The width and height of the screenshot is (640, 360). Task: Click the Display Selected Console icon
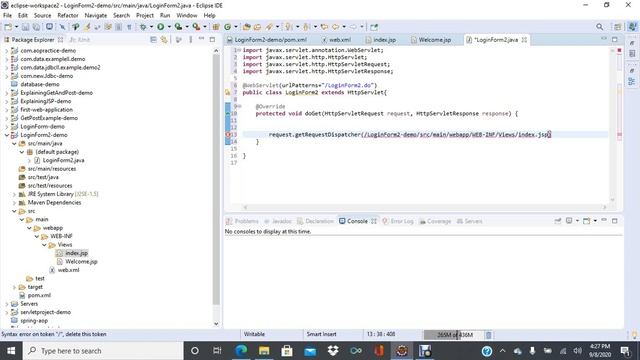(569, 221)
